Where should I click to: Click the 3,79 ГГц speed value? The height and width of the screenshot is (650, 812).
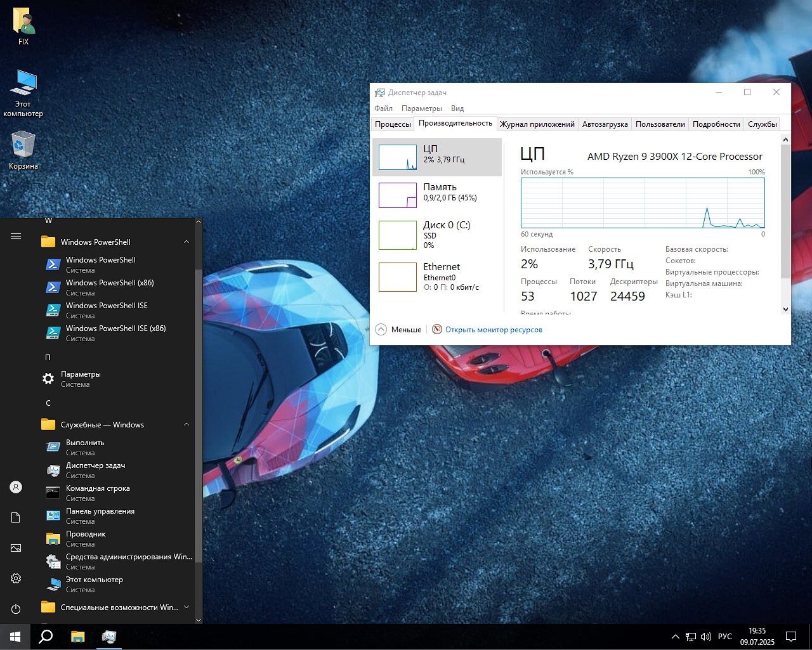(611, 264)
